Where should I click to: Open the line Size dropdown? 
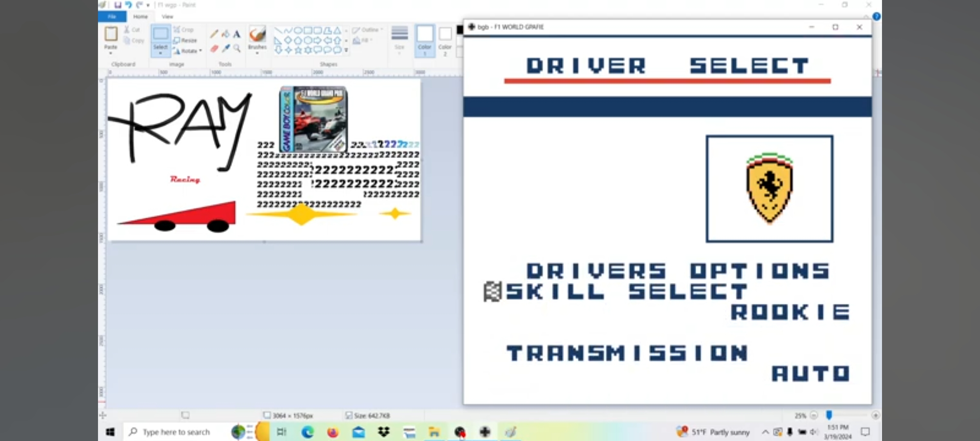[399, 40]
